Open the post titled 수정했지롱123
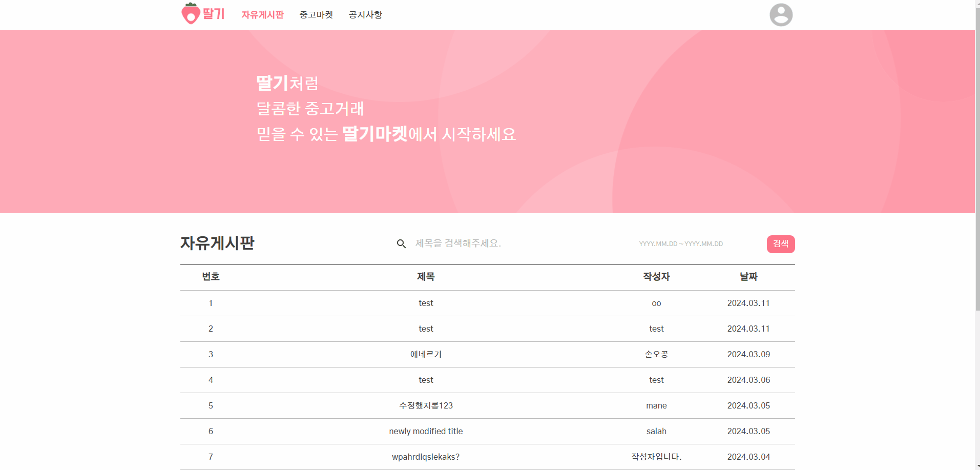980x470 pixels. coord(426,406)
